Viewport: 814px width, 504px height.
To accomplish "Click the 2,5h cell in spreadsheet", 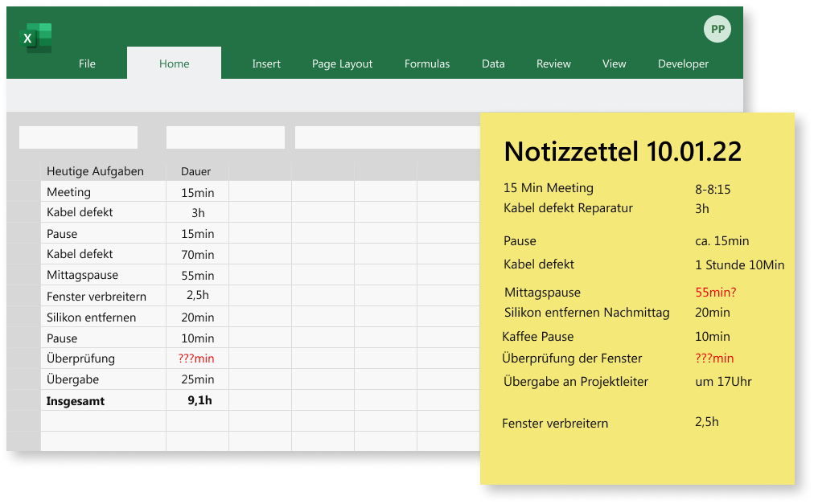I will pos(197,295).
